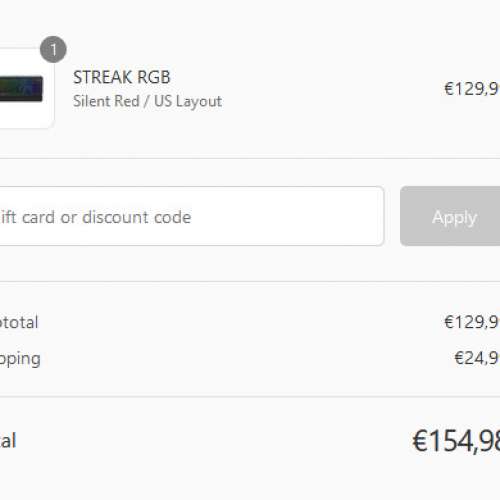The width and height of the screenshot is (500, 500).
Task: Click the STREAK RGB item price €129,9
Action: coord(472,89)
